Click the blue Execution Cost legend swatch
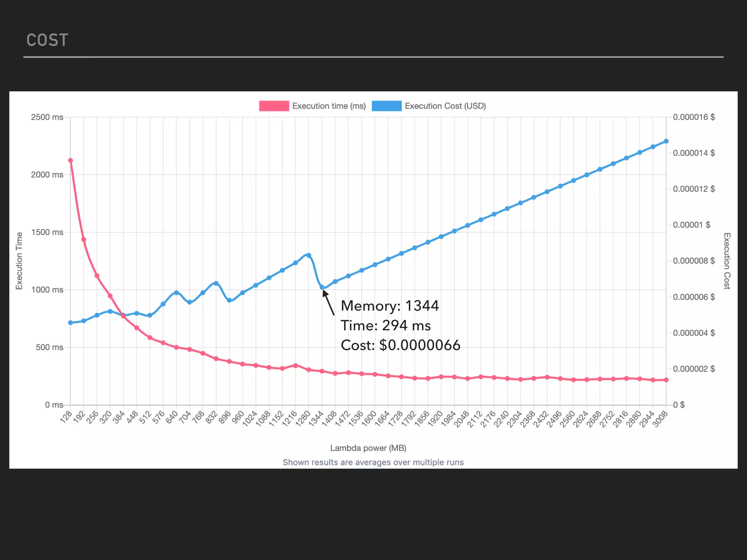 [387, 106]
